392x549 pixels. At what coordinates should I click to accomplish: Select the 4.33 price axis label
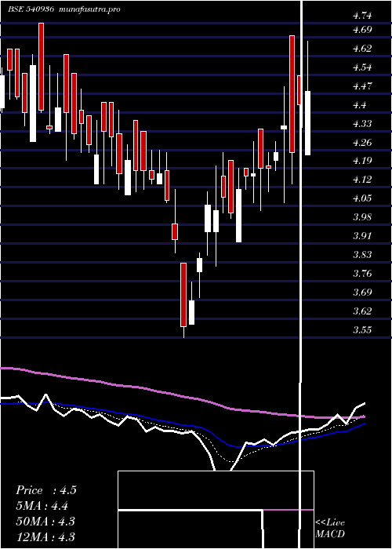point(362,124)
